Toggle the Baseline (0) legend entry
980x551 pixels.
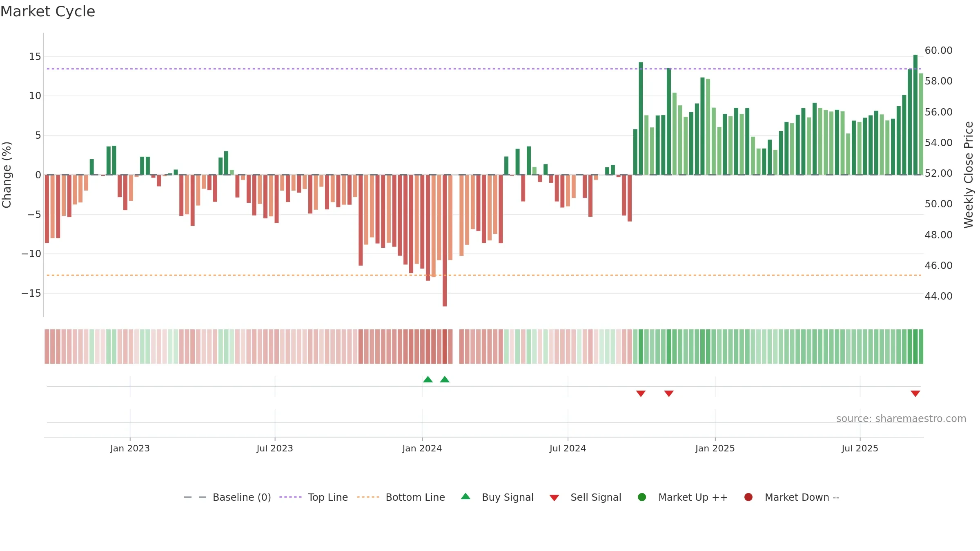pos(227,497)
